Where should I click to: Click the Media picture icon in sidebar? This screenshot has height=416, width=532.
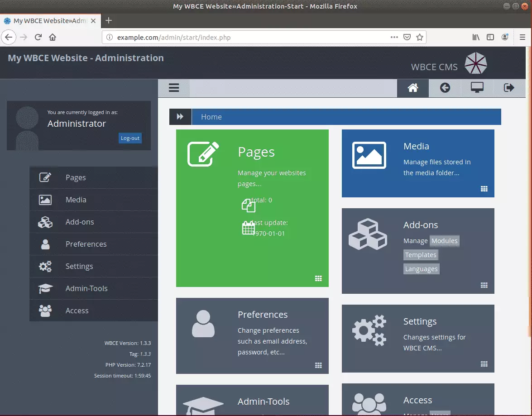(x=45, y=200)
